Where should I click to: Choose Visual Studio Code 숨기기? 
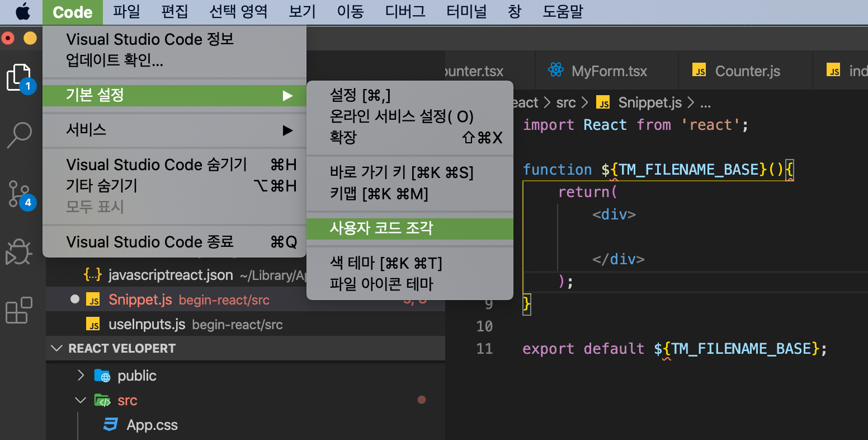[x=174, y=165]
